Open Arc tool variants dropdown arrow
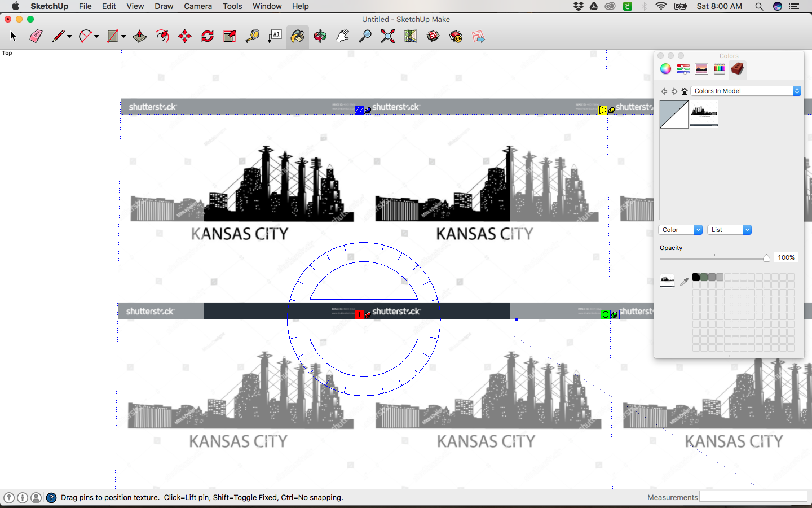This screenshot has height=508, width=812. (x=97, y=37)
